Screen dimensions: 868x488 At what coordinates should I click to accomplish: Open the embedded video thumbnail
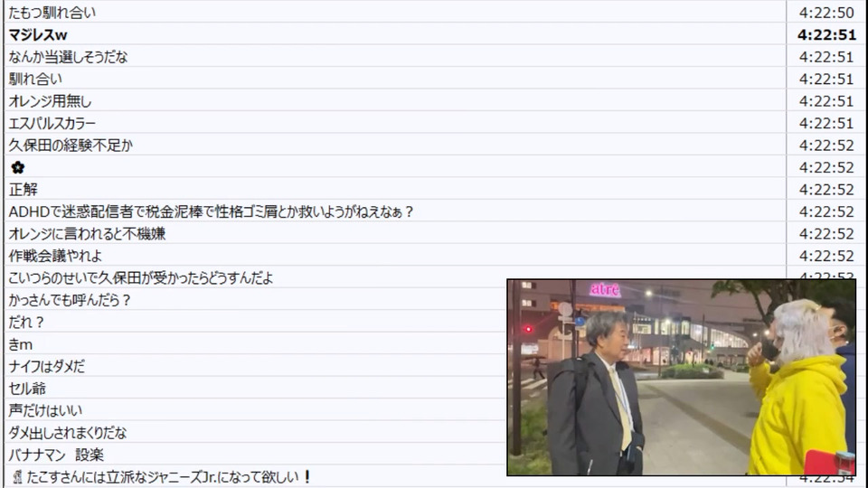[682, 378]
